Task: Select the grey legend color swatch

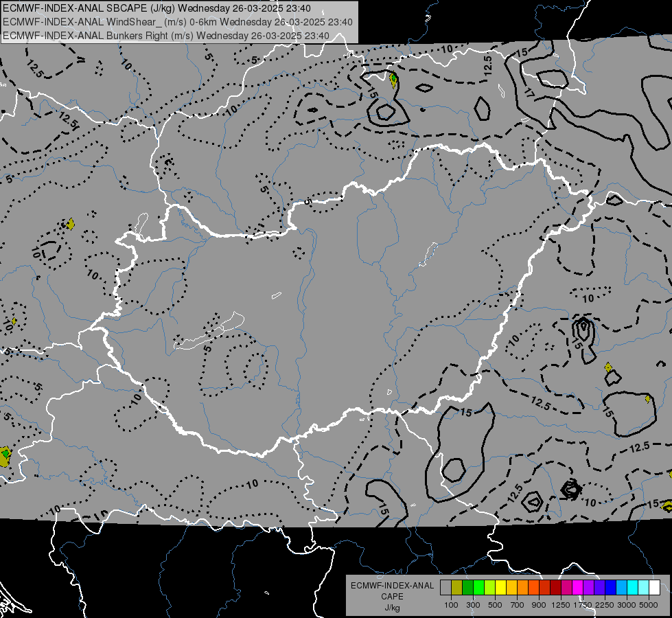Action: [x=445, y=587]
